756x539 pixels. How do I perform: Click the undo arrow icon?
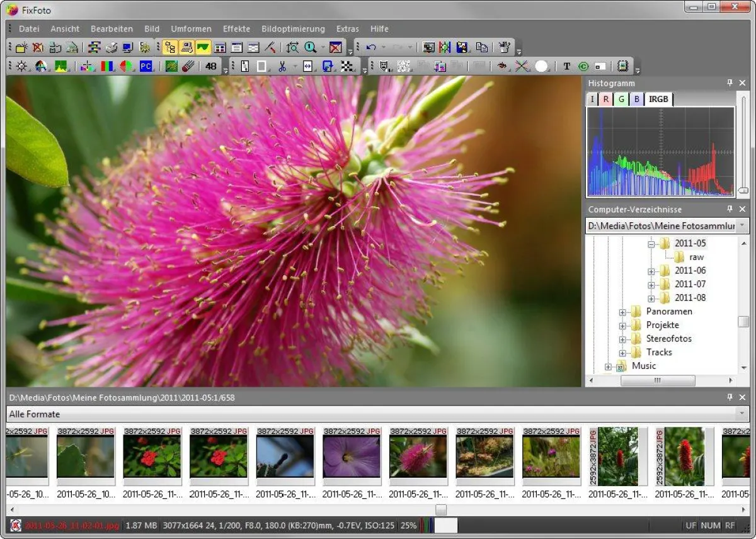coord(371,47)
